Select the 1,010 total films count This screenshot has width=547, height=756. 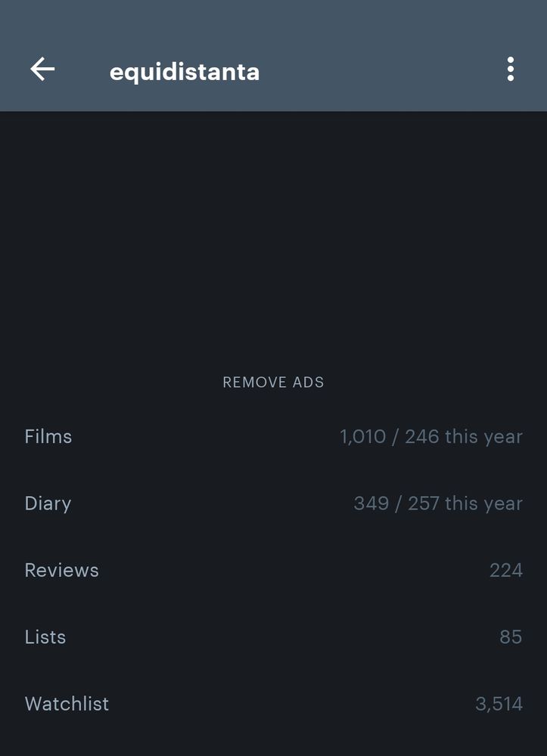coord(362,437)
